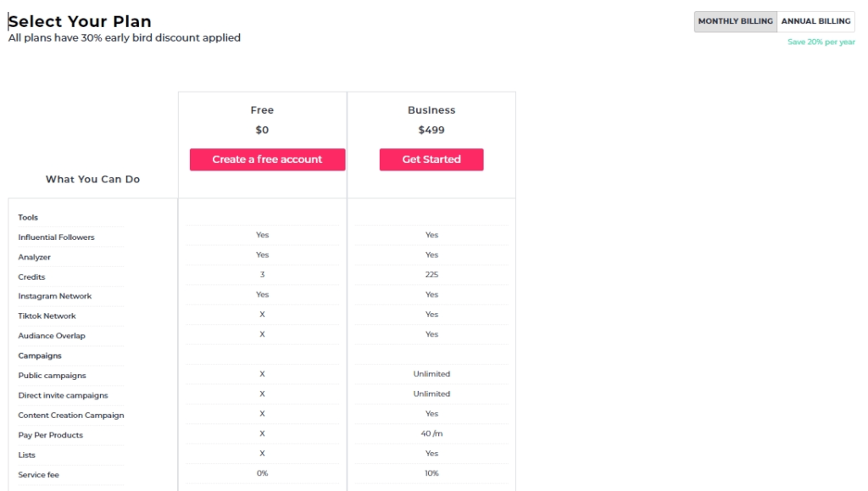Click the Pay Per Products label

coord(50,435)
